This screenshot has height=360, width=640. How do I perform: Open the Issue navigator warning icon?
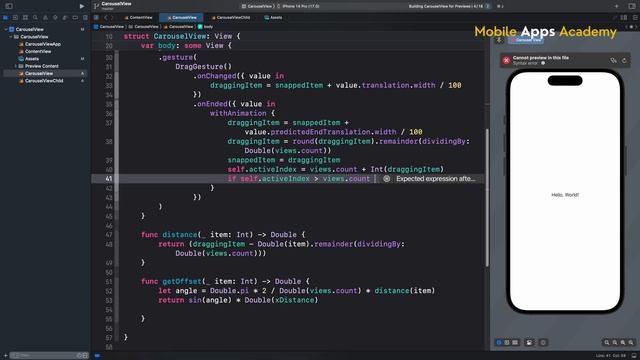point(45,18)
